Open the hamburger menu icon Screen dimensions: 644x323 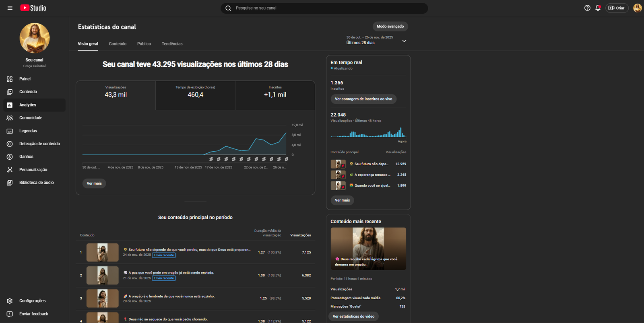[10, 8]
